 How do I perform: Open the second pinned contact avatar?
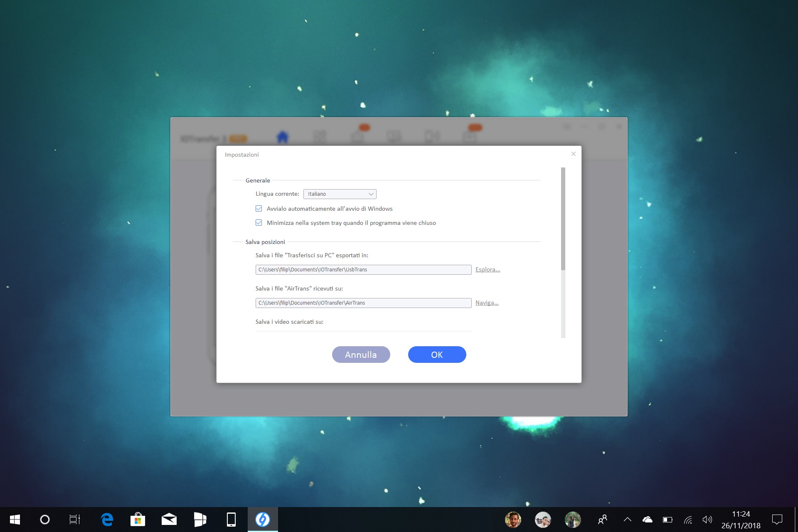point(543,520)
